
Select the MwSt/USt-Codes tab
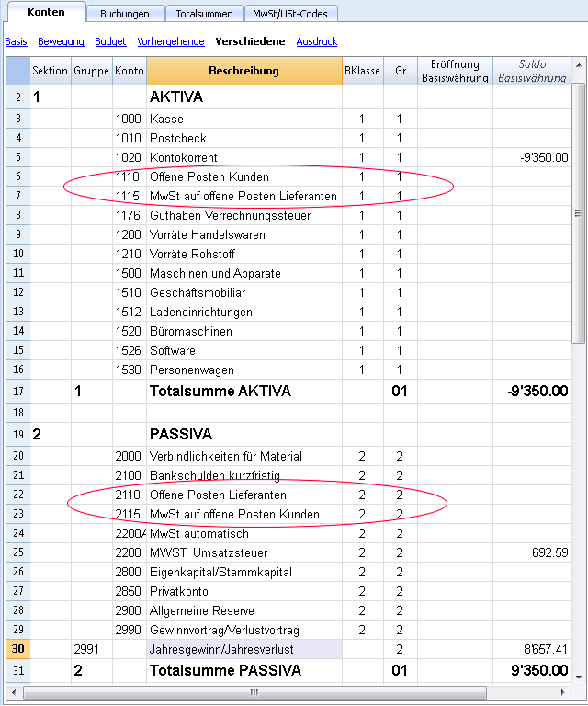(290, 14)
